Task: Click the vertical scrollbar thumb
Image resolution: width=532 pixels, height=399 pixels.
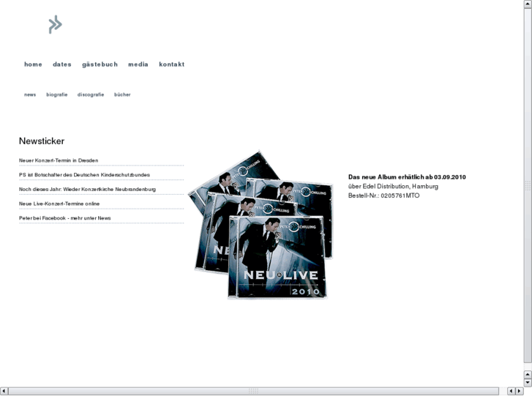Action: [x=528, y=185]
